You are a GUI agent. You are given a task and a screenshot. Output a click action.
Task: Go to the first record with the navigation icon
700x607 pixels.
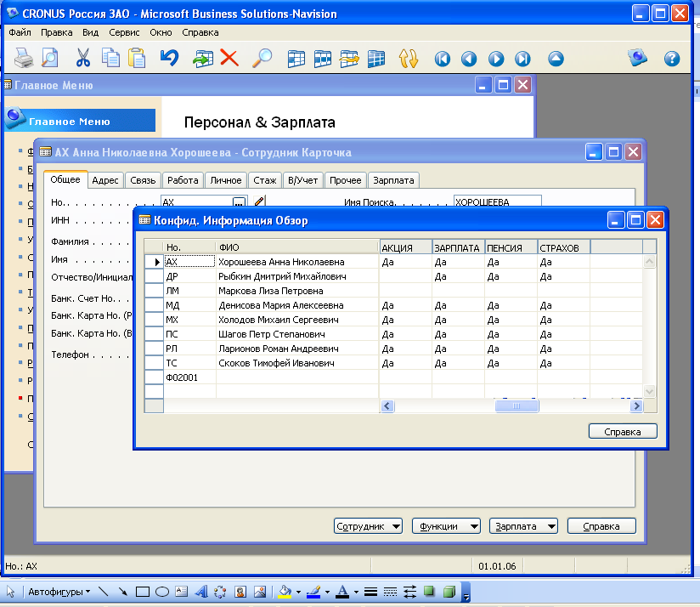pos(442,59)
